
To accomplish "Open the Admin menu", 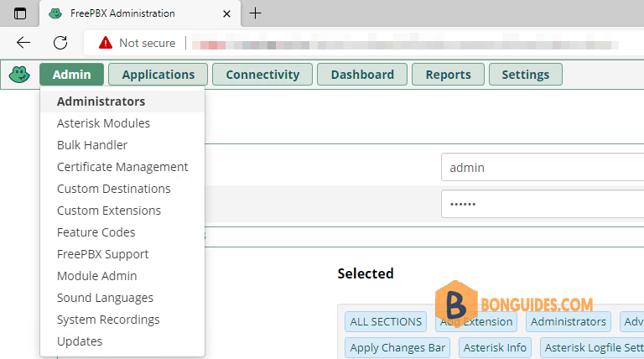I will (72, 75).
